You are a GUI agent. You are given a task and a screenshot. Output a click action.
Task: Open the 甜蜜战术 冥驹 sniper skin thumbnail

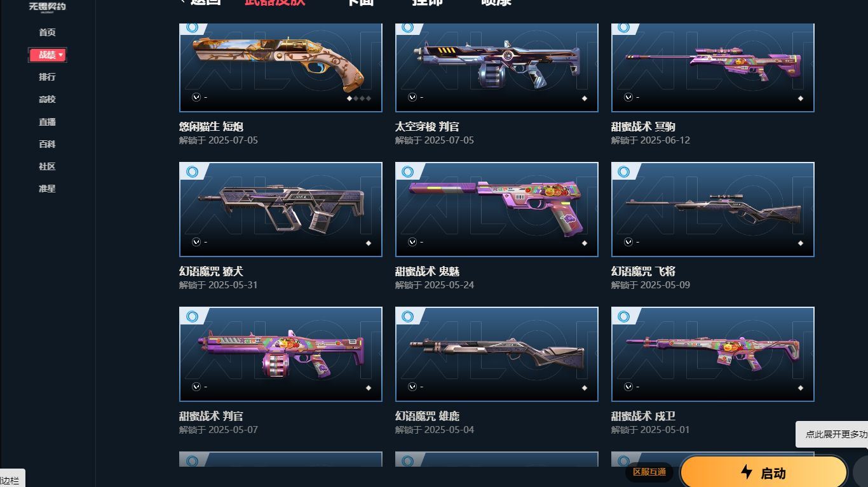[x=713, y=67]
